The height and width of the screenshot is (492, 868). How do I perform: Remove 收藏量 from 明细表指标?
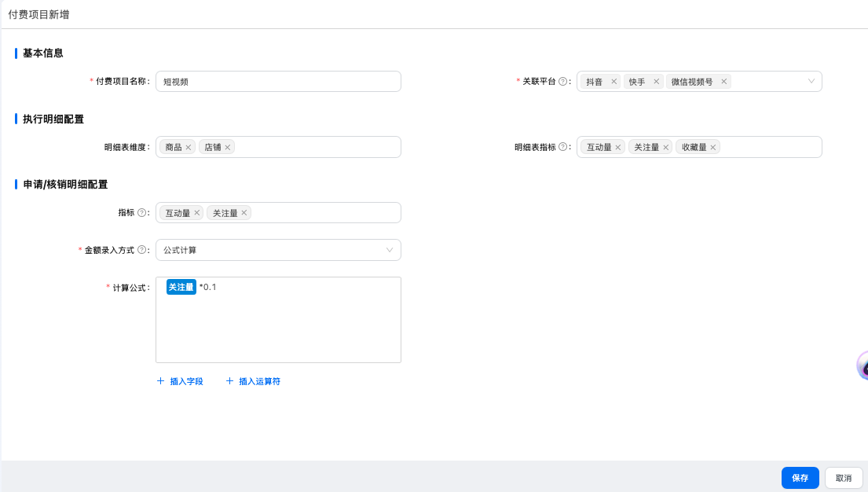pos(713,148)
